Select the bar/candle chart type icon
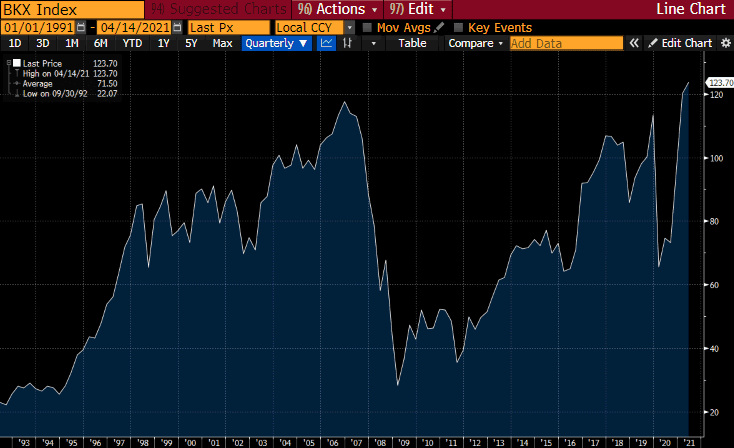The image size is (734, 448). click(x=347, y=43)
